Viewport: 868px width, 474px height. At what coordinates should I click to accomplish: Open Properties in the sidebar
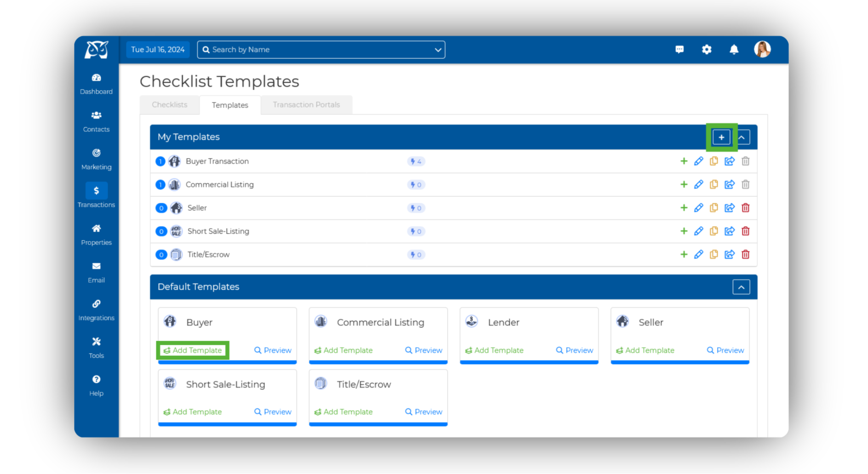[96, 235]
